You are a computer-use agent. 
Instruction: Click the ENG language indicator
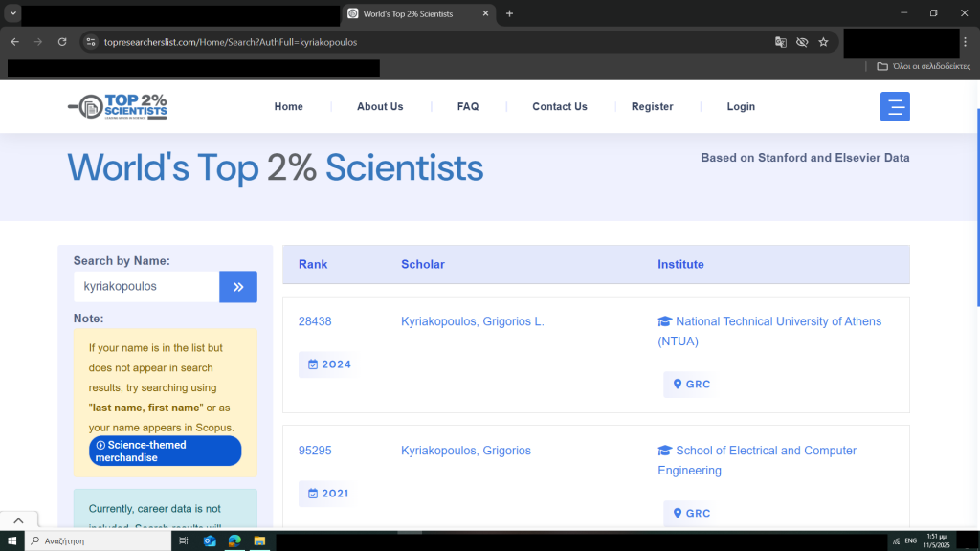(x=911, y=541)
